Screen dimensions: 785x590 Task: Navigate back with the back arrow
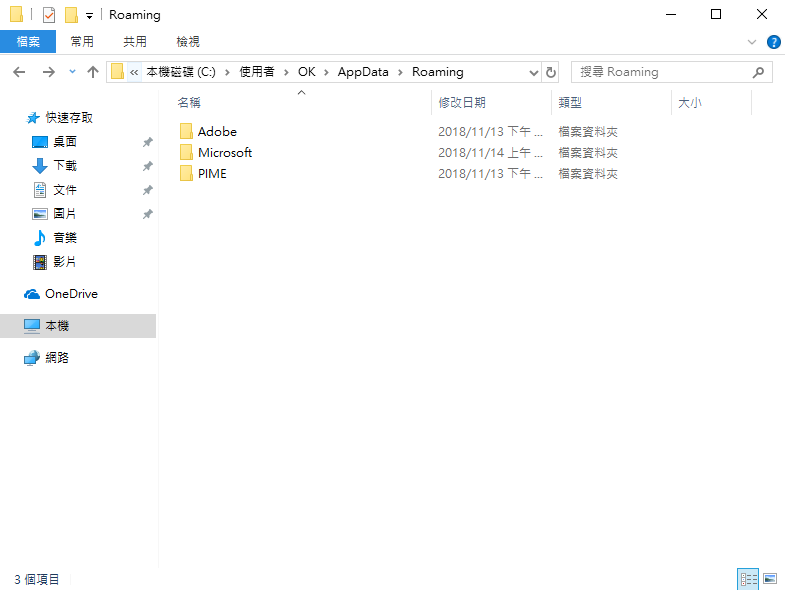(19, 72)
